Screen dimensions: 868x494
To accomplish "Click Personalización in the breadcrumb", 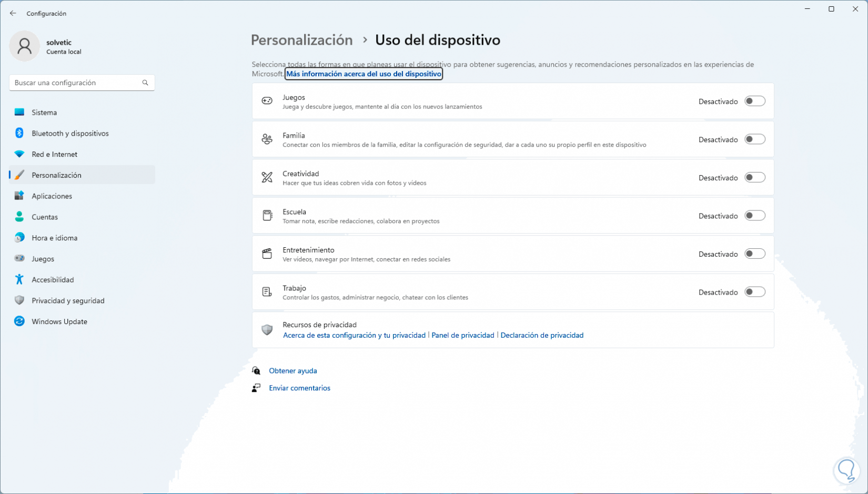I will point(301,40).
